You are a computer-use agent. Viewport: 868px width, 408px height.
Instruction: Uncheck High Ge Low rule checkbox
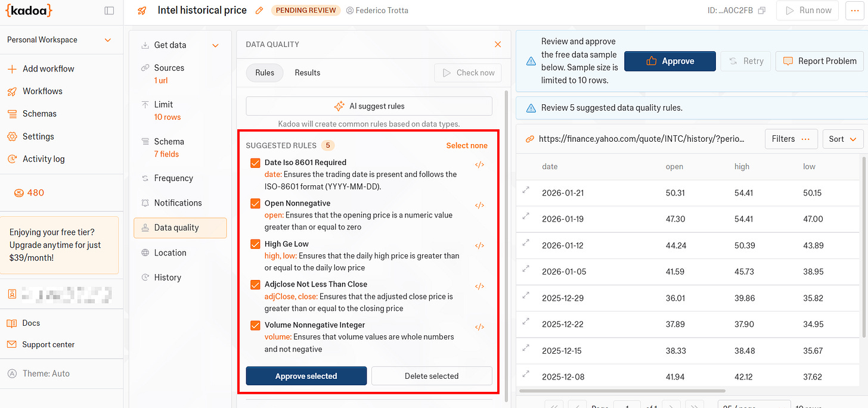coord(255,244)
